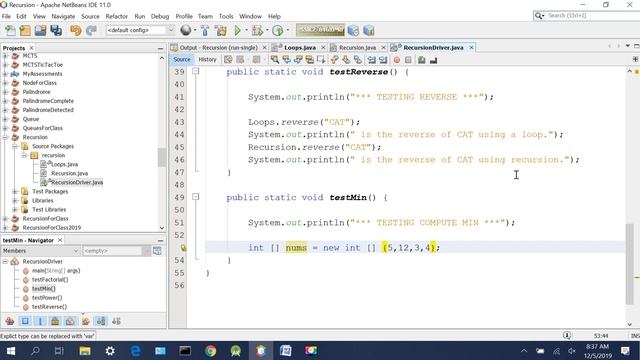Click the Profile Project icon
This screenshot has width=640, height=360.
[x=278, y=31]
